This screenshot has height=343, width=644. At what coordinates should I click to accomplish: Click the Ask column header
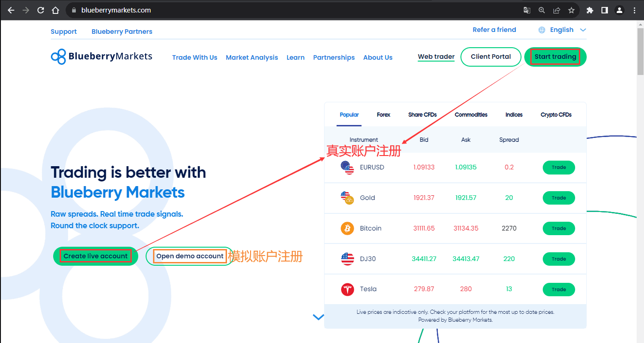tap(466, 140)
